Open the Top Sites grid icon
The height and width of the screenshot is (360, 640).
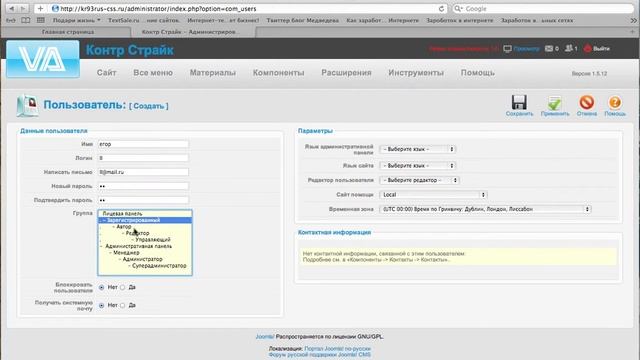41,20
